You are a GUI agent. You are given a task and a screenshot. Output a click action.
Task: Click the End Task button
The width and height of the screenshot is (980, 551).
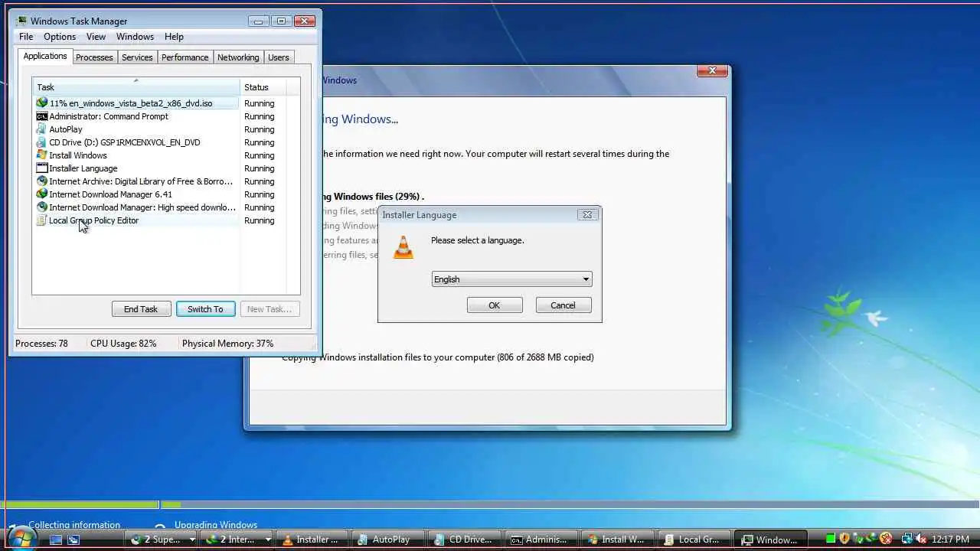click(141, 309)
